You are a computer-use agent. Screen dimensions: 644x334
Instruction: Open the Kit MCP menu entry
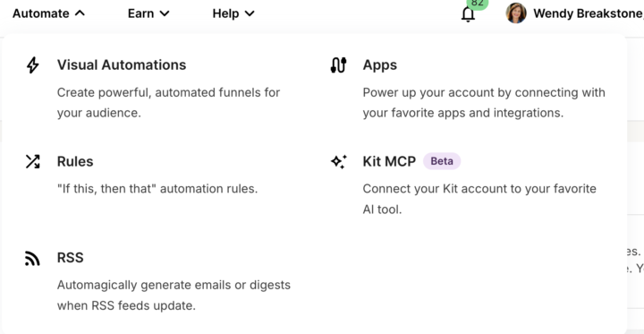[389, 161]
